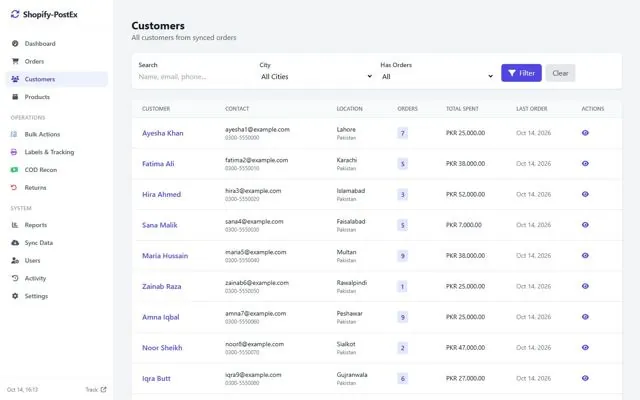Click the COD Recon cash icon

tap(14, 169)
